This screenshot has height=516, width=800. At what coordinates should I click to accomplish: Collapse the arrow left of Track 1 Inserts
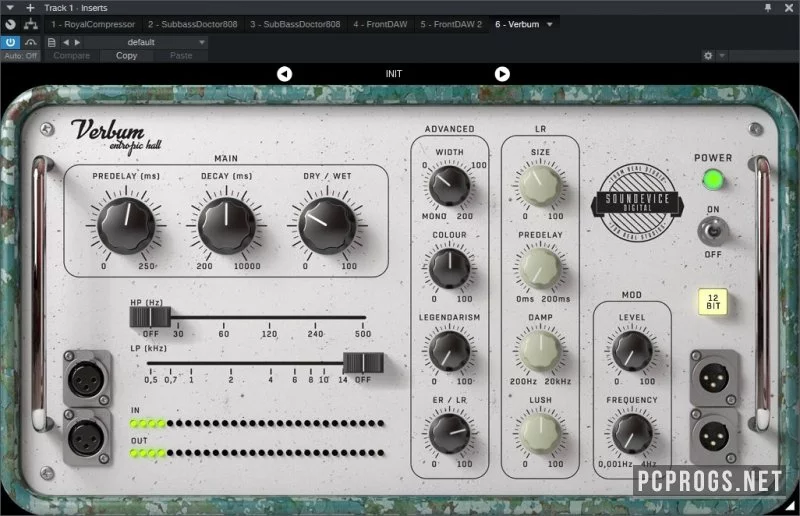(10, 8)
